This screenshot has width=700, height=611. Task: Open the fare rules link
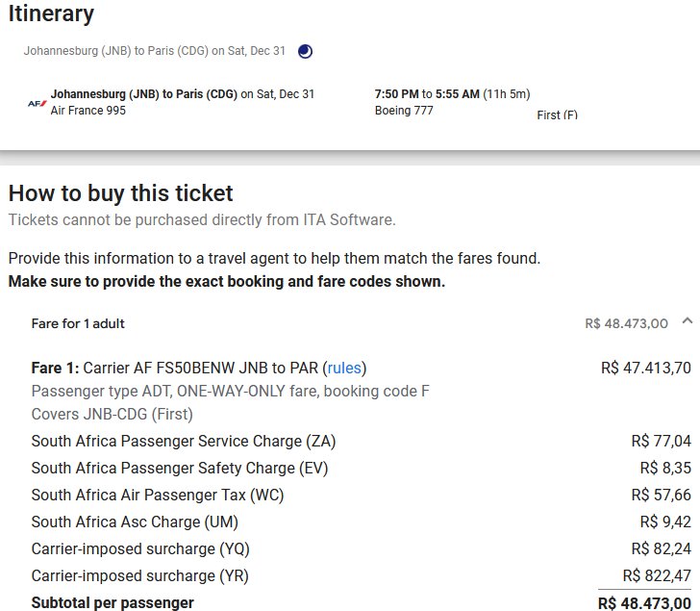[x=344, y=368]
